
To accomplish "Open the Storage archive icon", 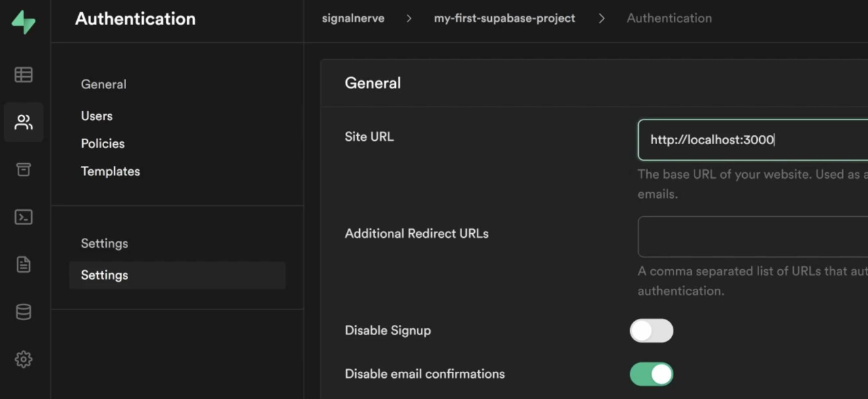I will pyautogui.click(x=24, y=169).
